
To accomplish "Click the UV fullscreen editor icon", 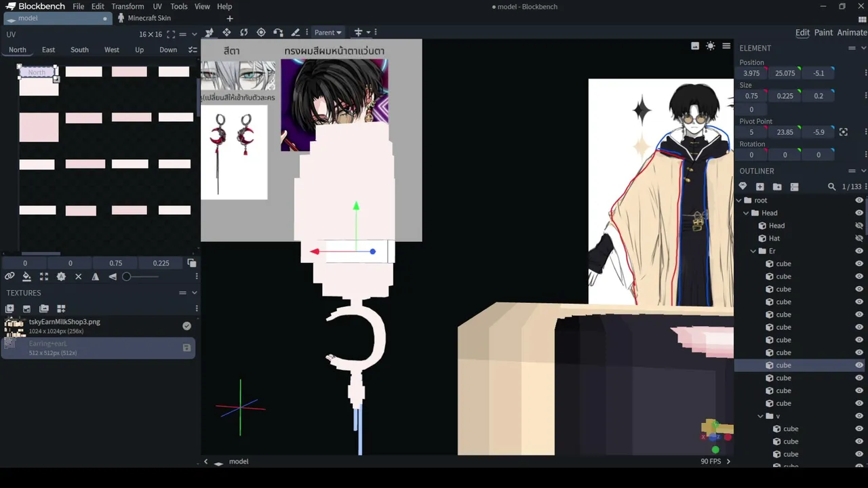I will (171, 35).
